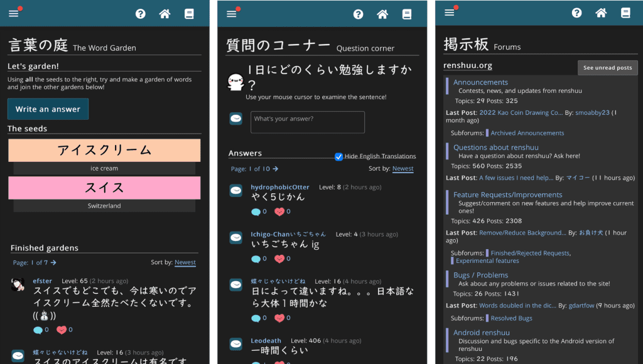Open the Sort by Newest dropdown for Finished gardens
Viewport: 643px width, 364px height.
pos(185,262)
